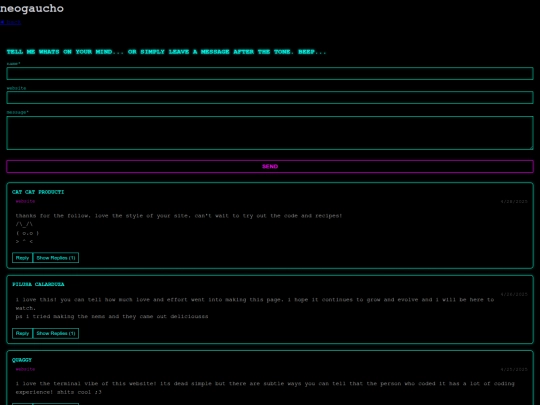540x405 pixels.
Task: Reply to the comment praising love and effort
Action: 22,333
